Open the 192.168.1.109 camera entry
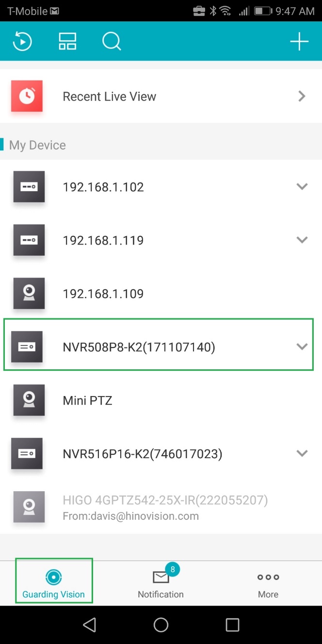Screen dimensions: 322x644 161,294
